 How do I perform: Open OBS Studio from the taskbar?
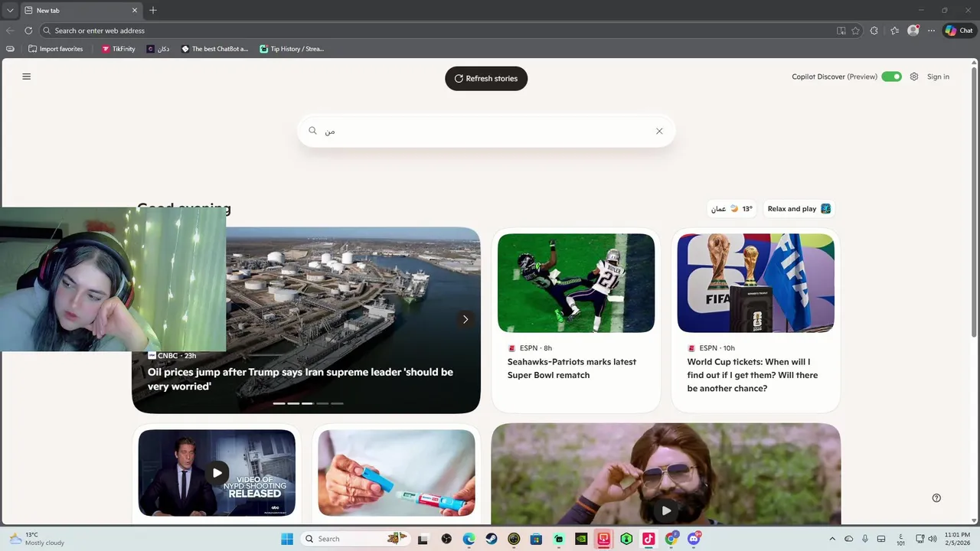tap(446, 539)
